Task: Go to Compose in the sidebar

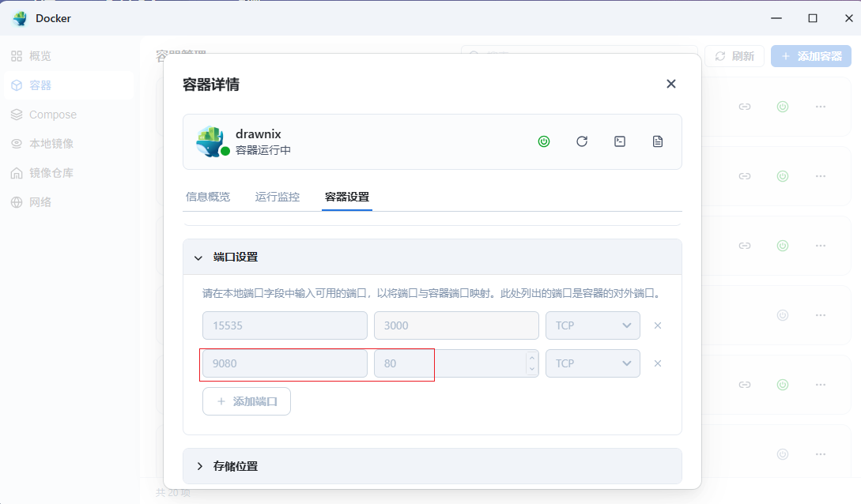Action: 68,115
